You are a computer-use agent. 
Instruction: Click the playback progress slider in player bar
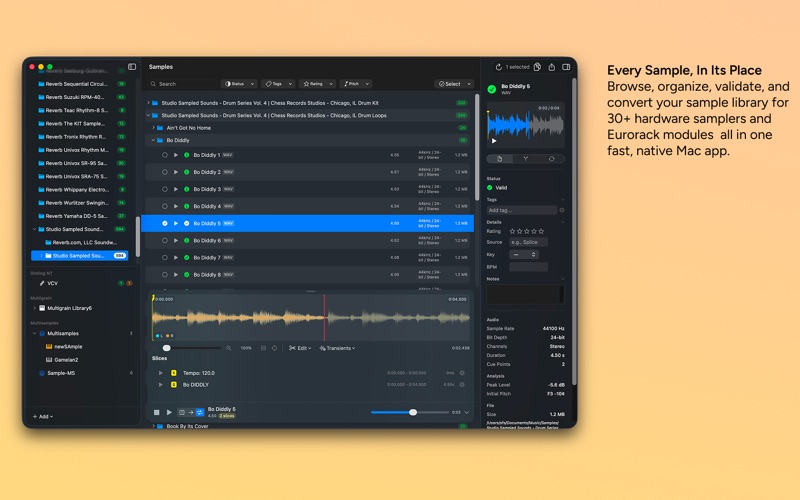tap(410, 412)
